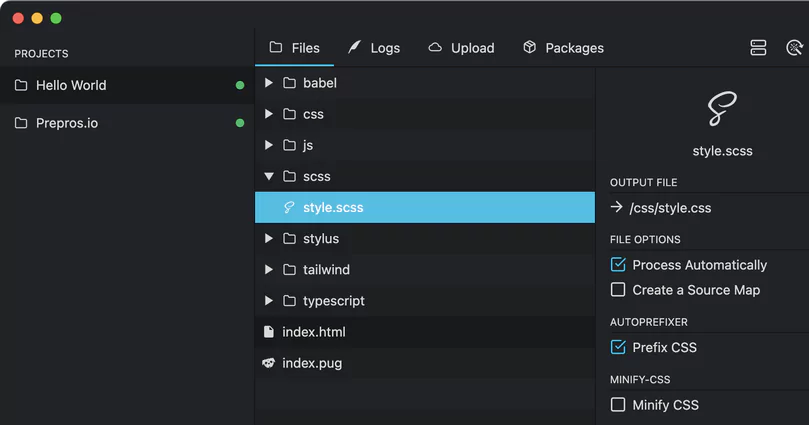Click the Logs tab feather icon
The height and width of the screenshot is (425, 809).
[x=354, y=47]
